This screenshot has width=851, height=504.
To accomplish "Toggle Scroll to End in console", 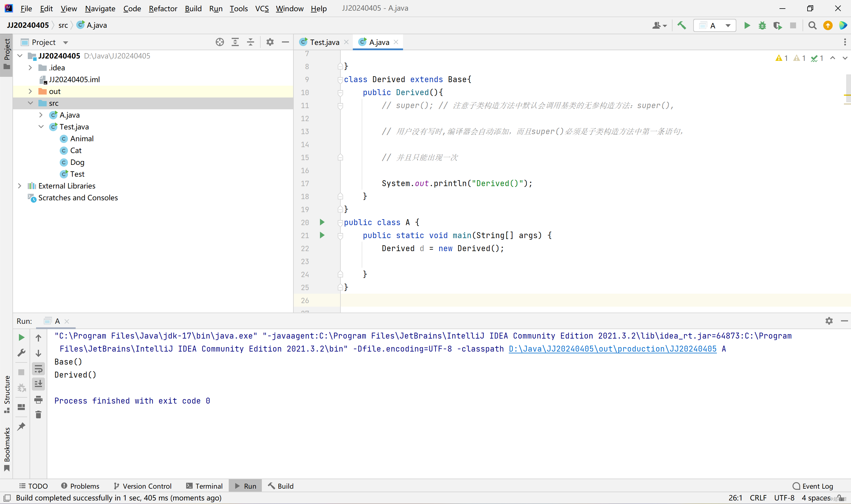I will click(x=38, y=384).
